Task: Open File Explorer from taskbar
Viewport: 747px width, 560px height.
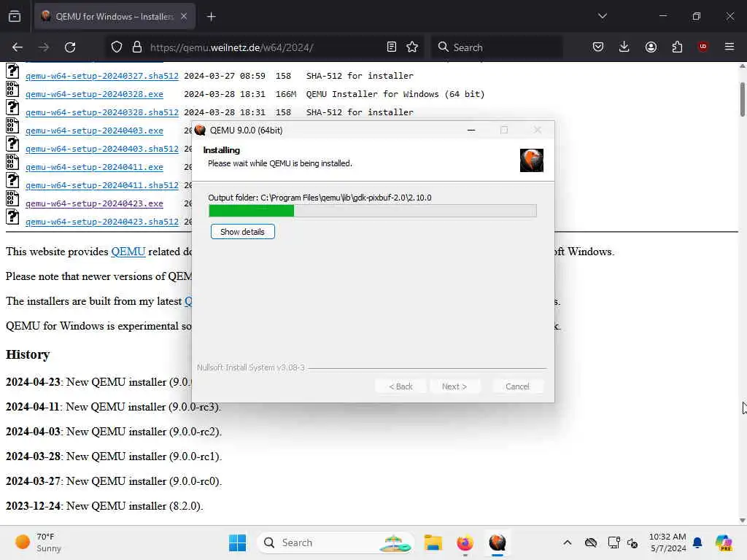Action: click(433, 542)
